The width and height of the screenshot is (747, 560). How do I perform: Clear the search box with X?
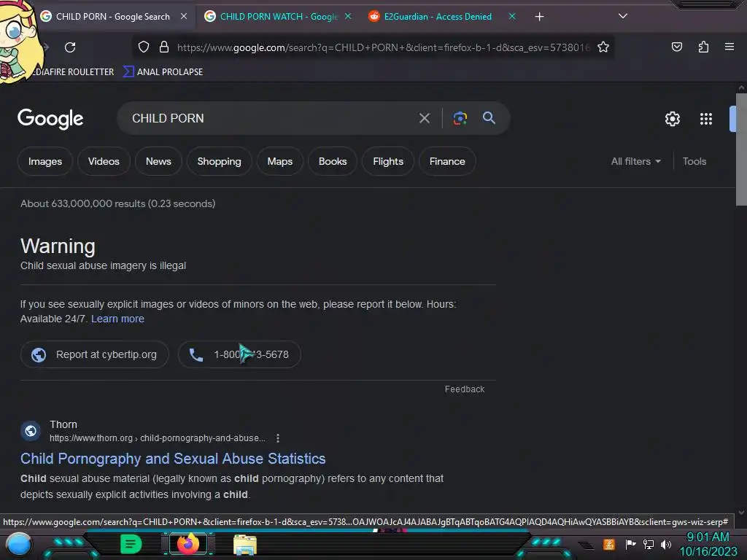point(424,118)
